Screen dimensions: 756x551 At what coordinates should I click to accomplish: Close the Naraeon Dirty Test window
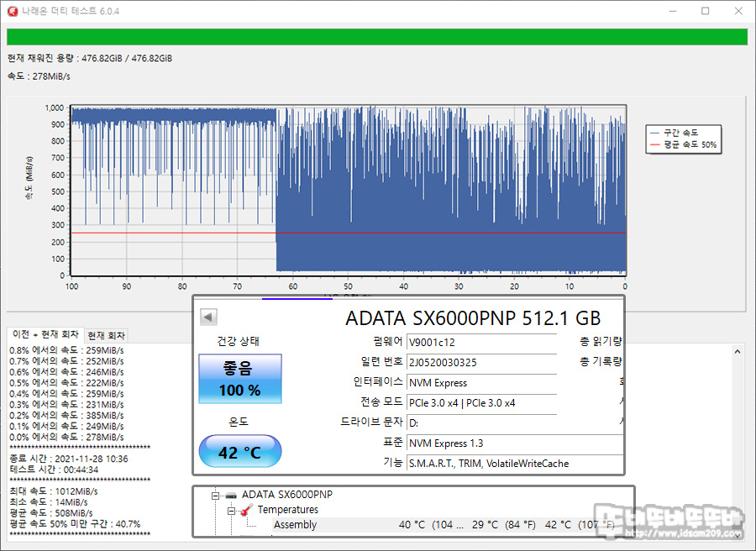click(738, 11)
